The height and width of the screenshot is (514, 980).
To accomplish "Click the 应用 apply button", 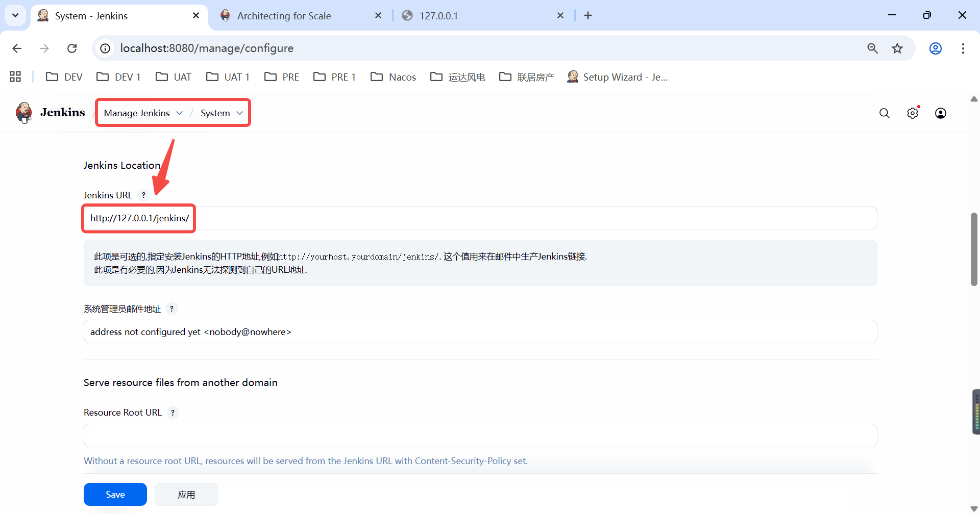I will pyautogui.click(x=186, y=495).
